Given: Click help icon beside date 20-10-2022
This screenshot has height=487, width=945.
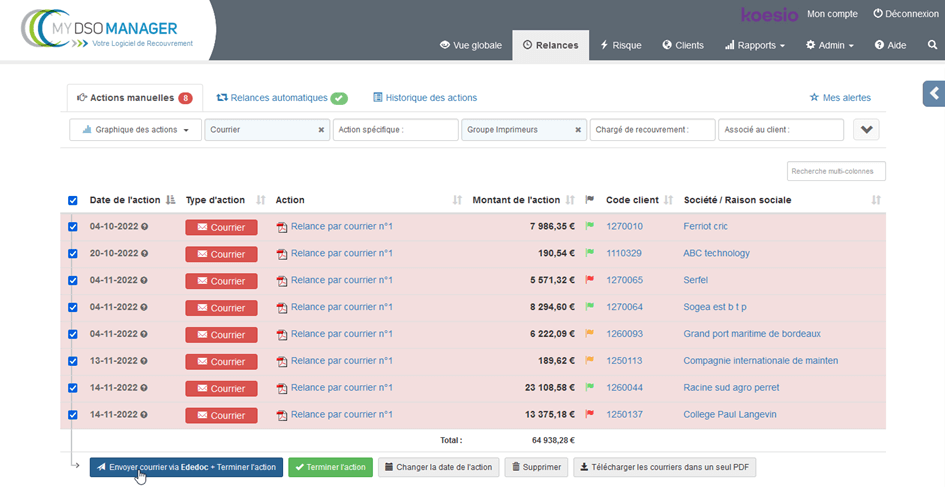Looking at the screenshot, I should [x=145, y=254].
